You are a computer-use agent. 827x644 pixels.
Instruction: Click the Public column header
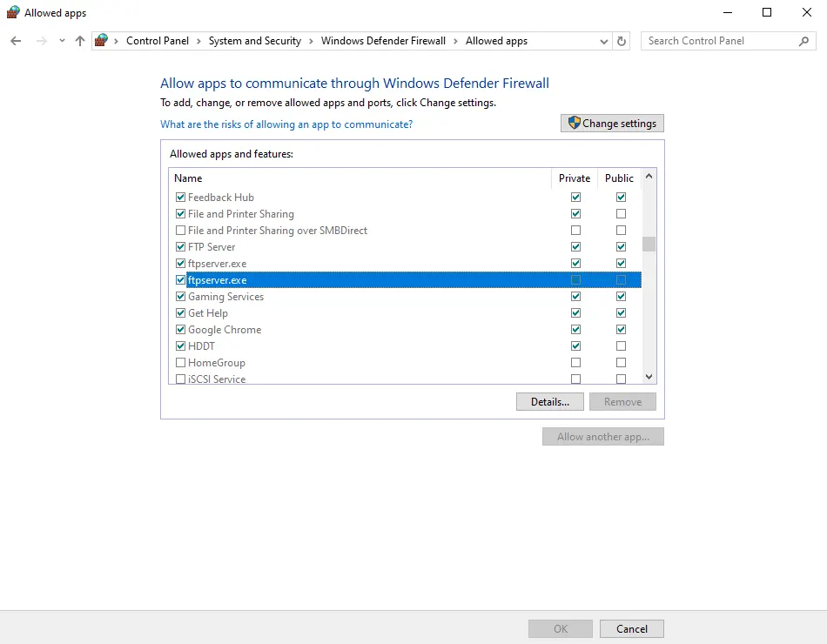coord(619,178)
